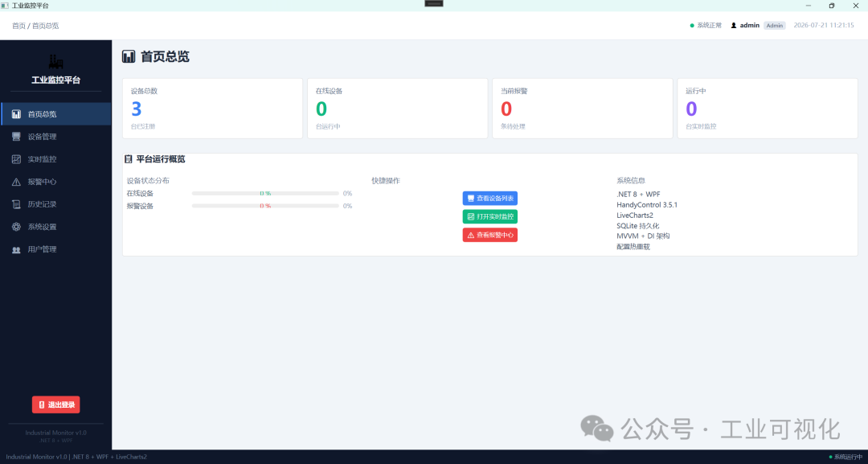Click the 当前报警 stat card
Image resolution: width=868 pixels, height=464 pixels.
(583, 109)
